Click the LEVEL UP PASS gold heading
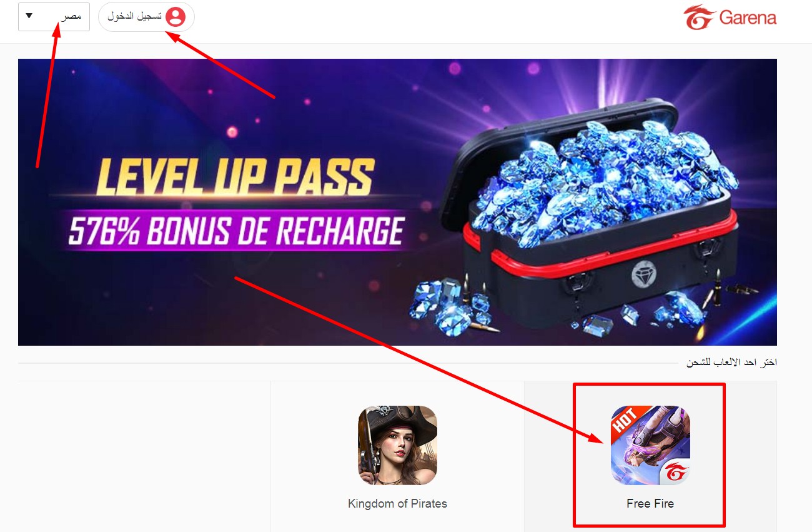Viewport: 812px width, 532px height. tap(235, 177)
